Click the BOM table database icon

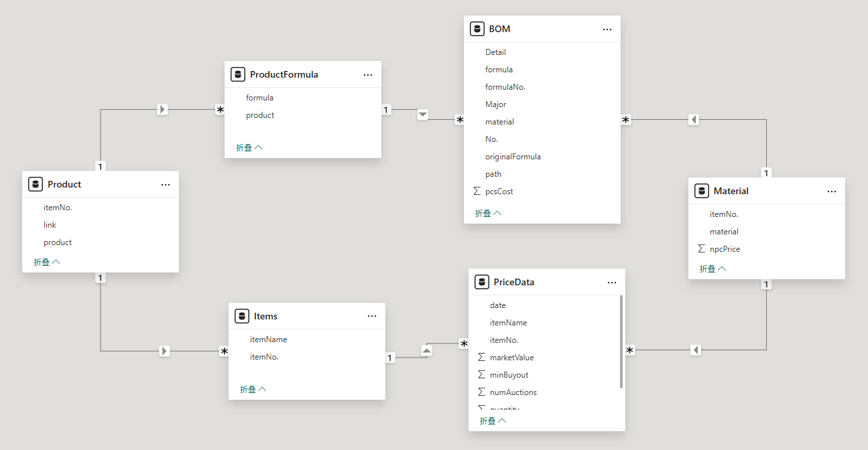pyautogui.click(x=477, y=29)
